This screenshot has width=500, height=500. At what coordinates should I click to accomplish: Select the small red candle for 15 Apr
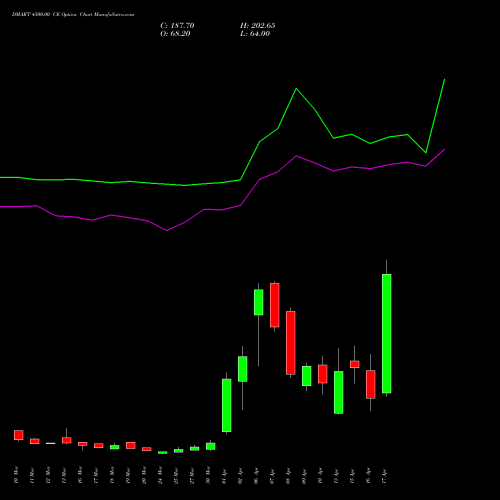pos(355,364)
